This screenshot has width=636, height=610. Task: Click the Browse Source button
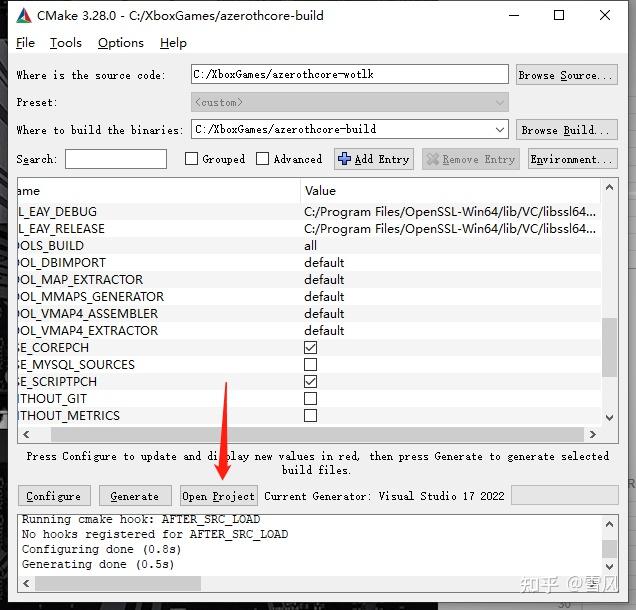(566, 75)
